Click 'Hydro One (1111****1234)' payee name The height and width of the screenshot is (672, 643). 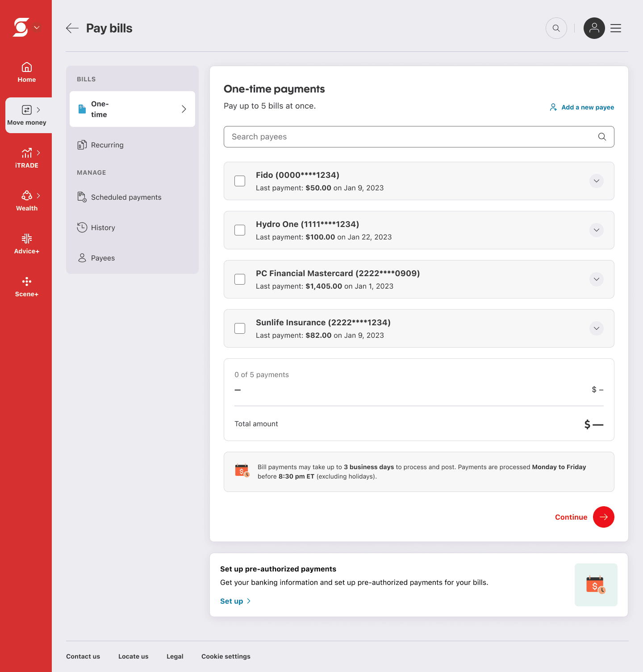(308, 224)
